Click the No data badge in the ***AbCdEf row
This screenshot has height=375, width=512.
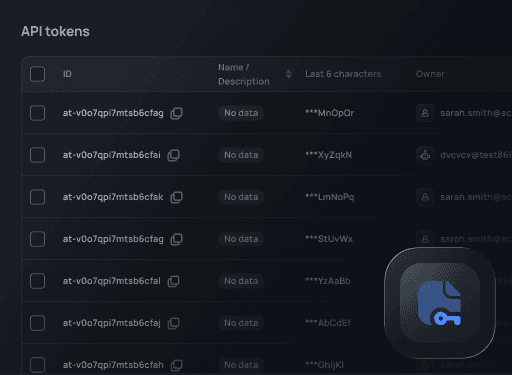click(241, 323)
